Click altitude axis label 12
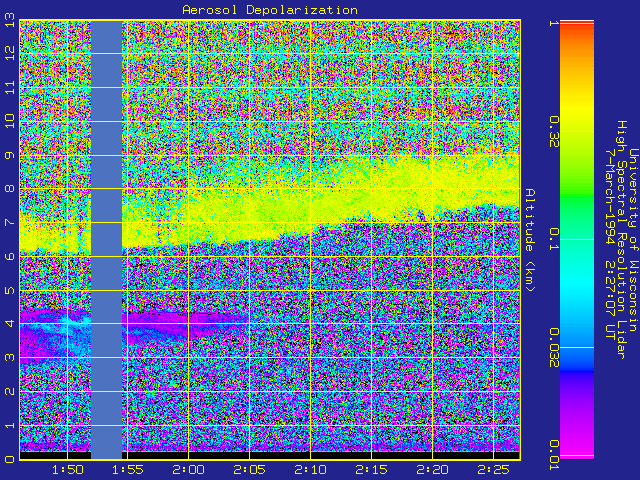The image size is (640, 480). pos(10,53)
